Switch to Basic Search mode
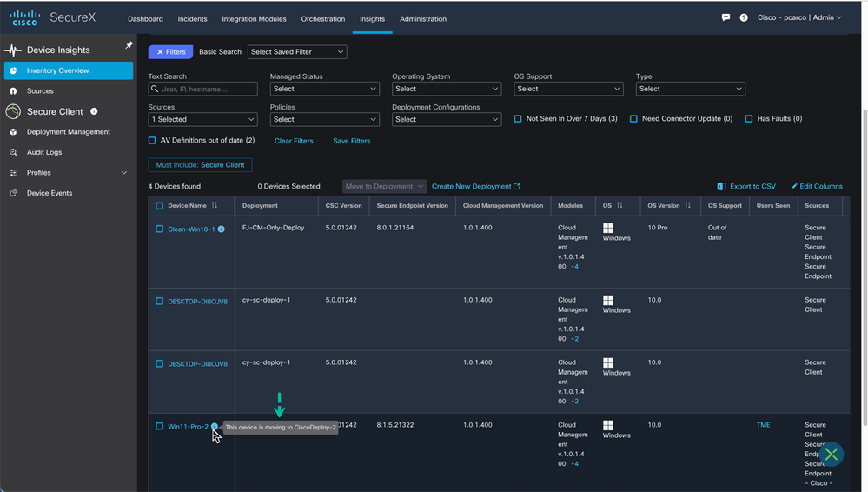This screenshot has width=868, height=492. click(221, 52)
